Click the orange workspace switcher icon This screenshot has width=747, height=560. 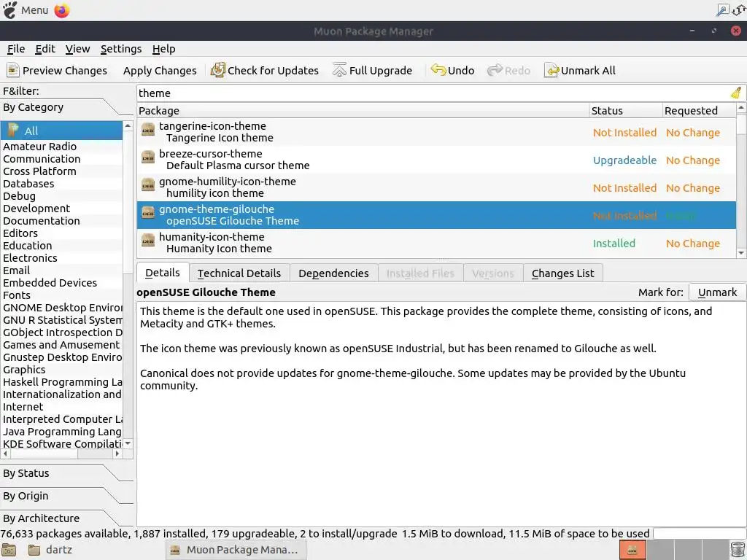(632, 550)
